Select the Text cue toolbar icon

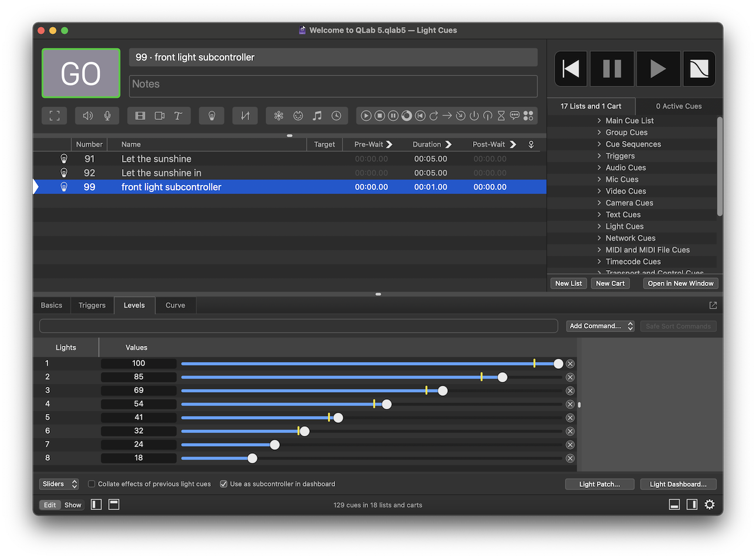[x=178, y=116]
